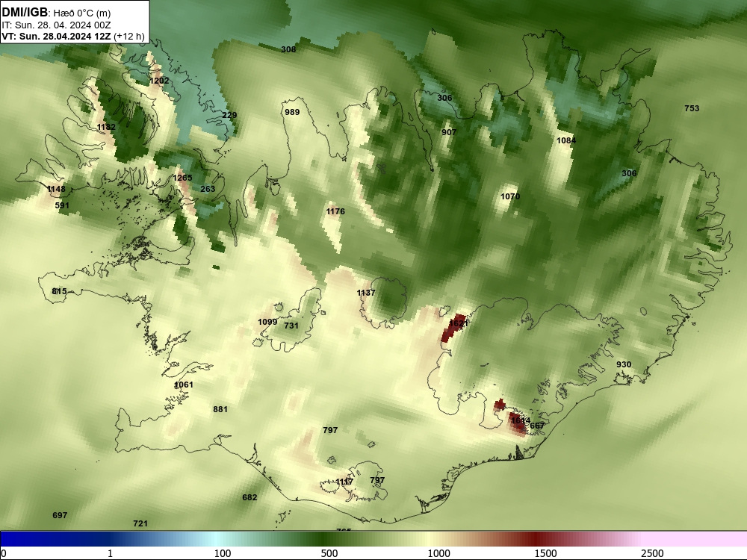Image resolution: width=747 pixels, height=560 pixels.
Task: Click the 1182 map value
Action: coord(106,127)
